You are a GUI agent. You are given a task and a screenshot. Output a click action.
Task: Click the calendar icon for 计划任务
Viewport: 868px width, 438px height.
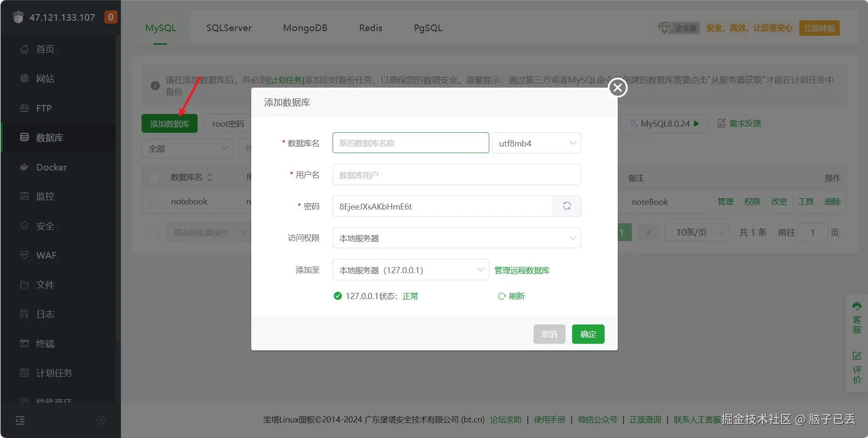[x=24, y=373]
